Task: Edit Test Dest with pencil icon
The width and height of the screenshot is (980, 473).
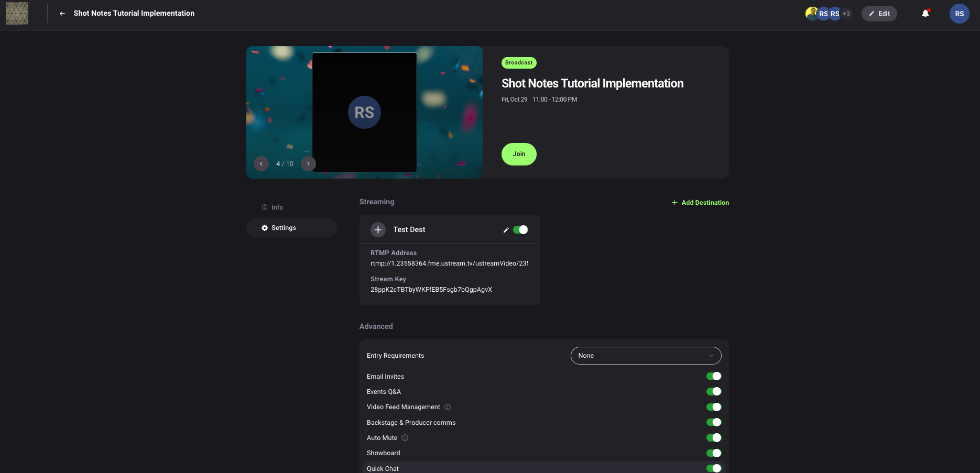Action: pos(506,230)
